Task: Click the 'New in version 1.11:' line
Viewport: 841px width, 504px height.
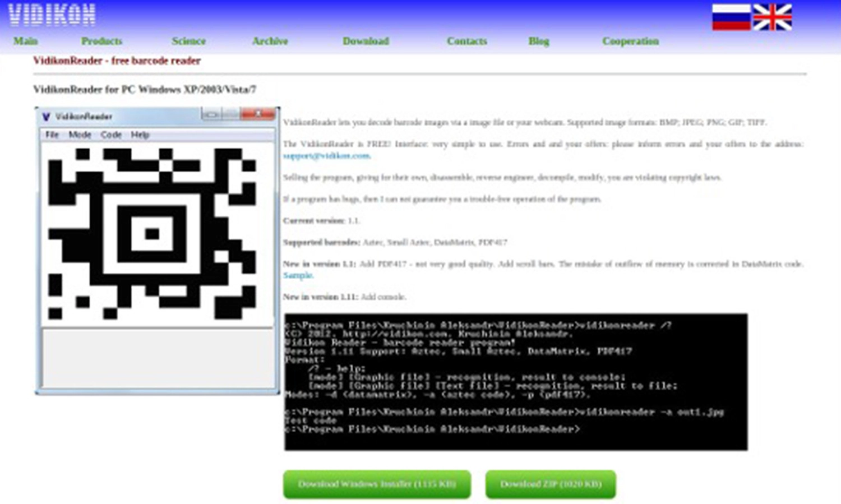Action: (345, 297)
